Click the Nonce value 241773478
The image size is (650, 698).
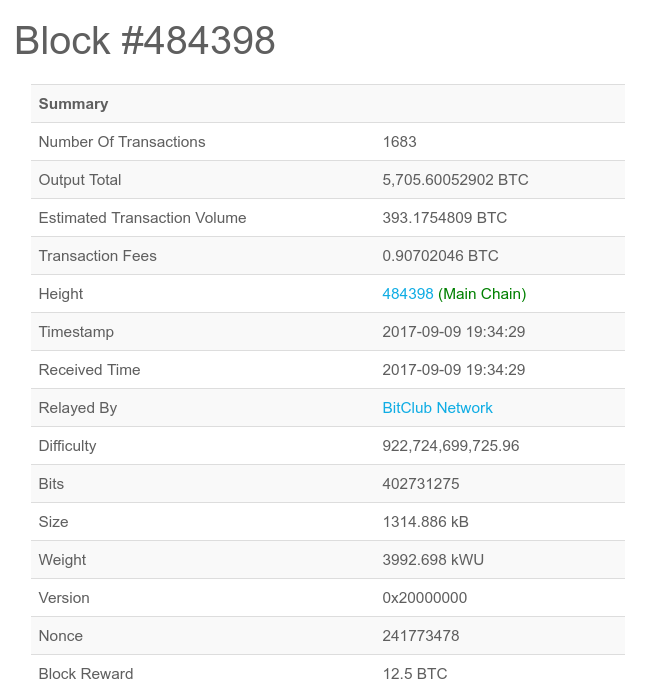click(421, 636)
